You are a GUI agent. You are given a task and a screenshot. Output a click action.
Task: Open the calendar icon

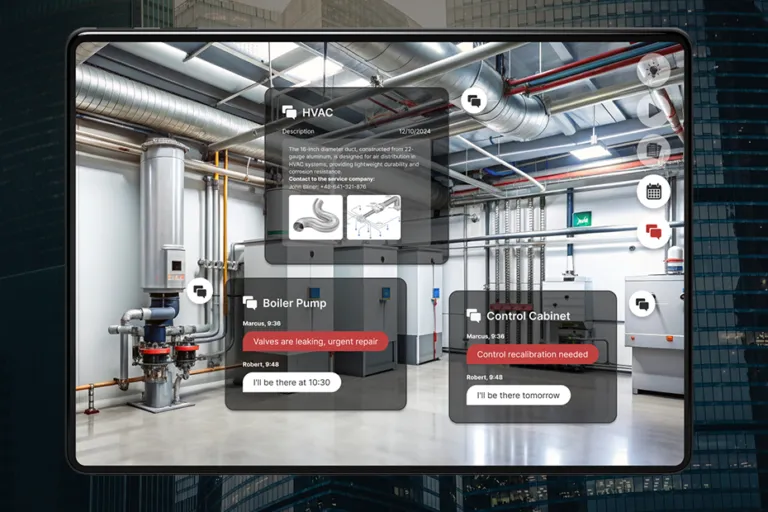pyautogui.click(x=653, y=192)
